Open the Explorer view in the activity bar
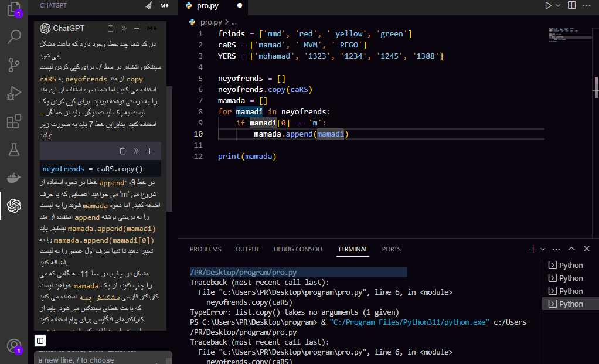Viewport: 599px width, 364px height. [x=13, y=9]
